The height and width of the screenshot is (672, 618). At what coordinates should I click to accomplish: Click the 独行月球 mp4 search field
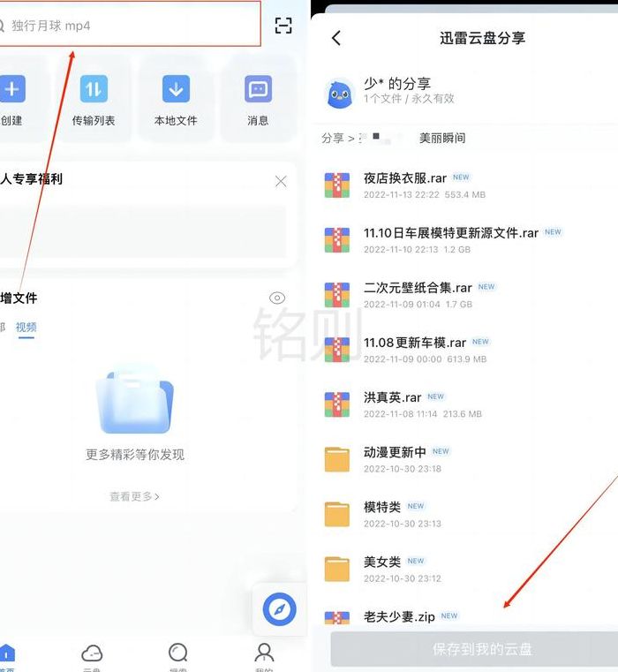coord(129,25)
